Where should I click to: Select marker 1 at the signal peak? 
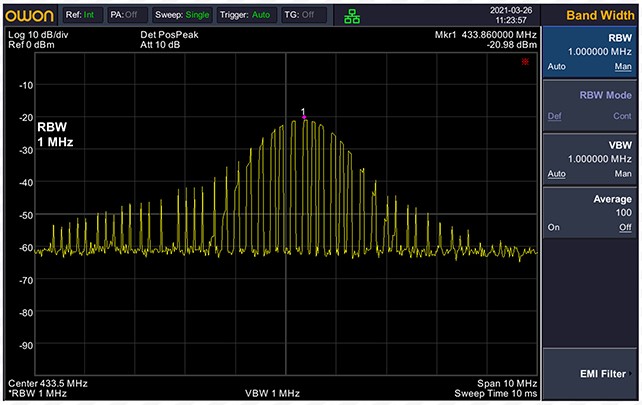[x=304, y=116]
